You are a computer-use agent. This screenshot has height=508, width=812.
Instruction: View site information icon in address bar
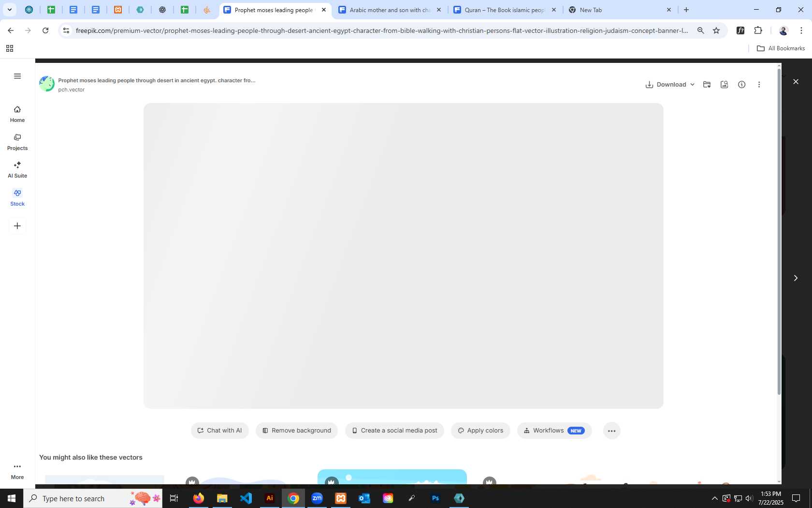pos(66,30)
